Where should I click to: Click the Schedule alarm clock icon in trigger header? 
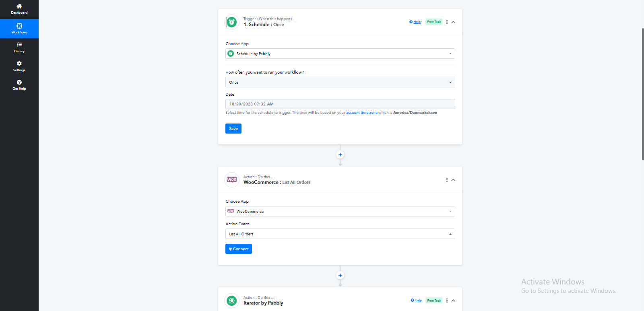(232, 22)
